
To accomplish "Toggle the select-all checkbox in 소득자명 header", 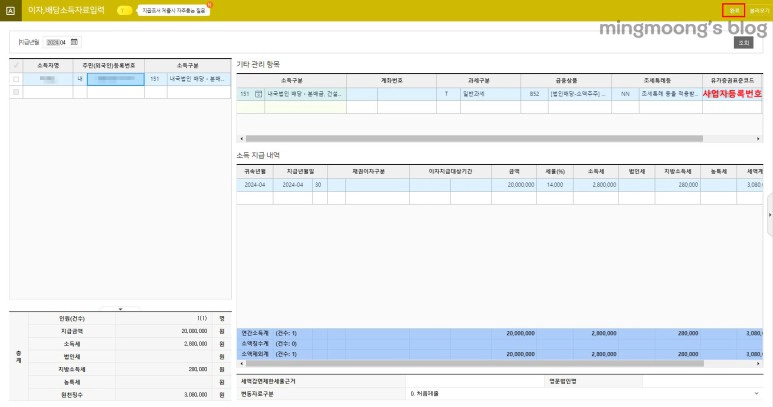I will pyautogui.click(x=16, y=66).
